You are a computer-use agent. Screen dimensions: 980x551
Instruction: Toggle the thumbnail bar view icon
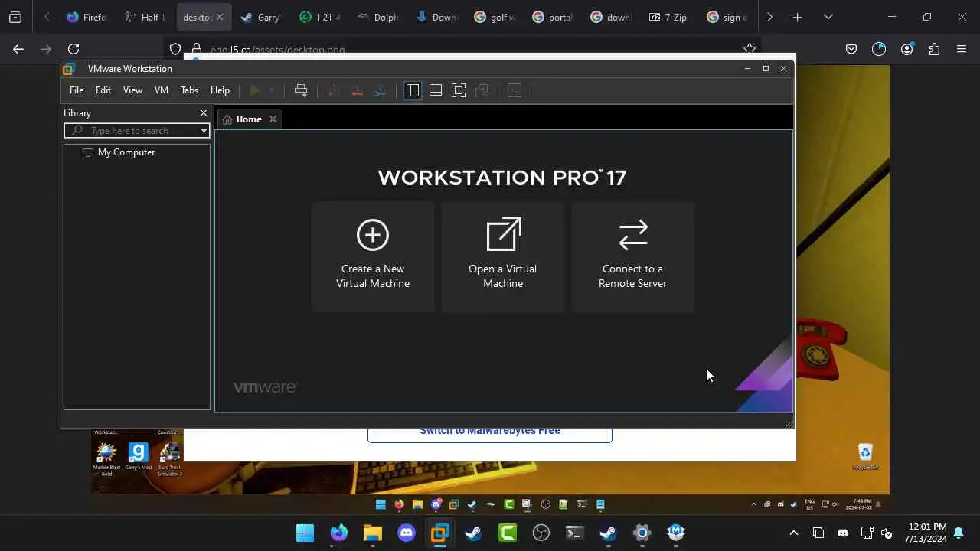pyautogui.click(x=436, y=90)
